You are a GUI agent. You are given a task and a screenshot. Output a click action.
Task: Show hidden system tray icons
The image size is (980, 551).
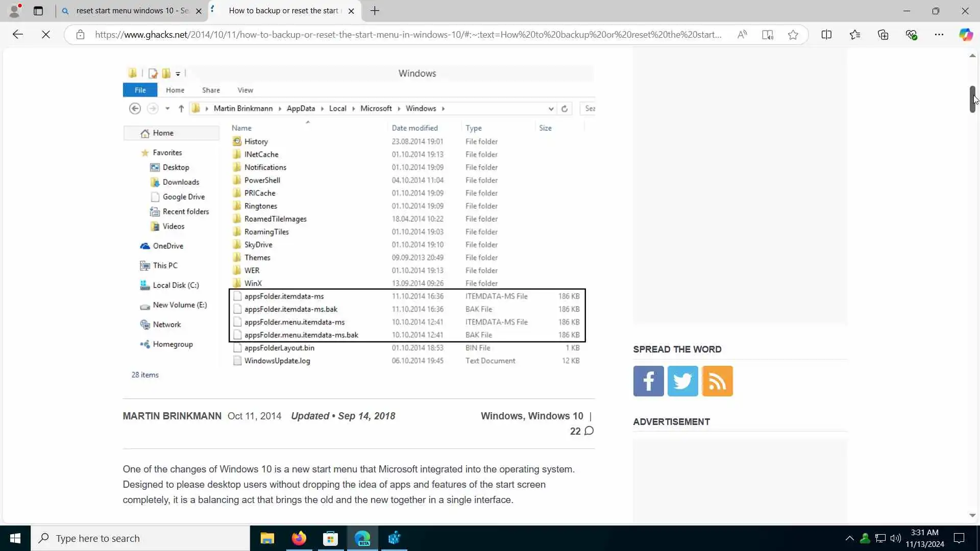click(849, 538)
